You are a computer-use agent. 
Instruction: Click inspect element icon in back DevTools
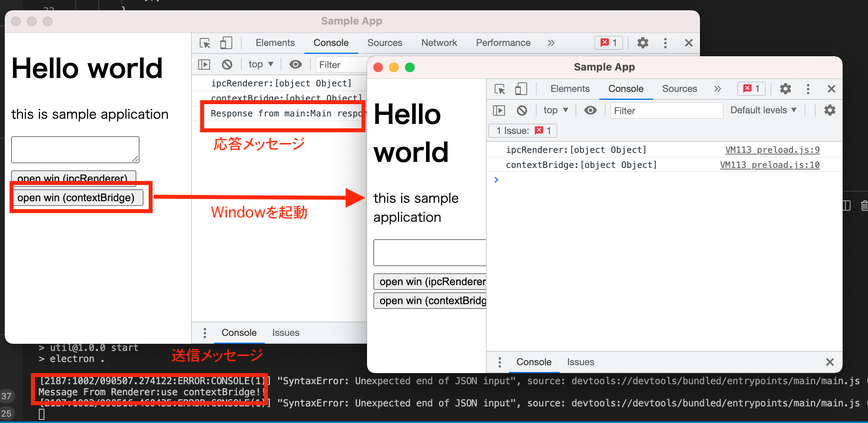tap(205, 43)
